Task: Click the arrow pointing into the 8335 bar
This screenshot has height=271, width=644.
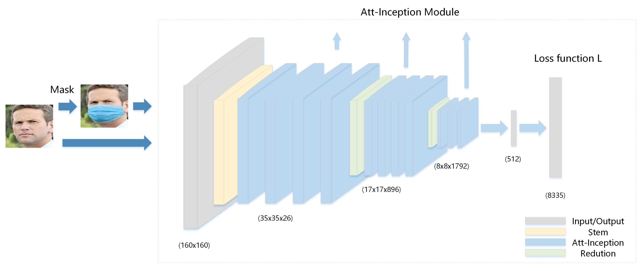Action: click(533, 128)
